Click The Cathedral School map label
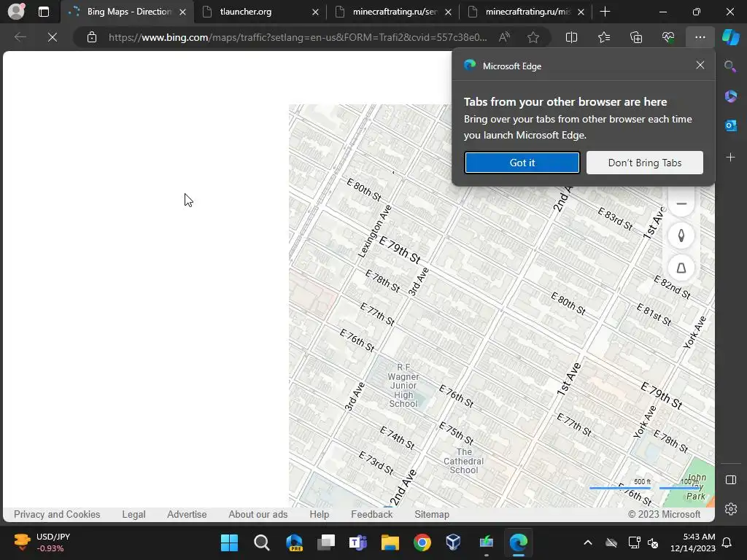 (x=463, y=461)
